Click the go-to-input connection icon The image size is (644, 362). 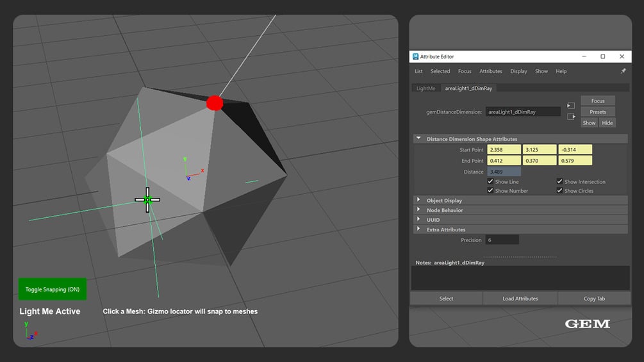click(x=571, y=106)
